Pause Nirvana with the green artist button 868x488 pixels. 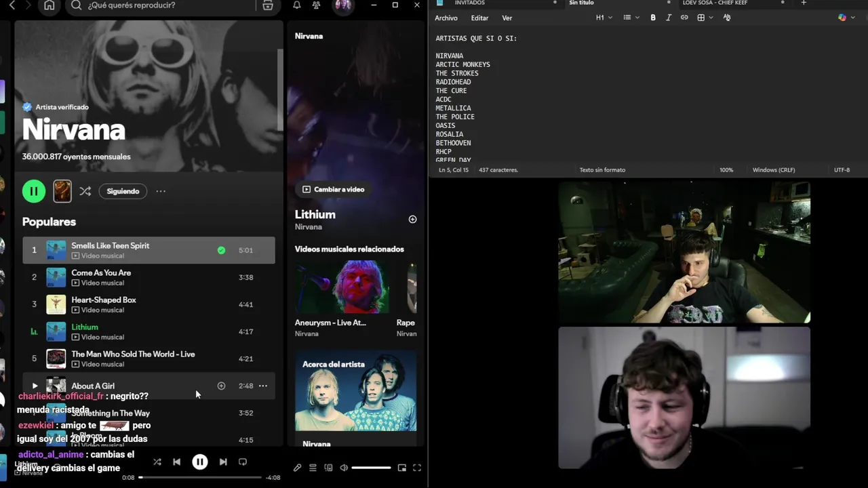click(x=34, y=191)
